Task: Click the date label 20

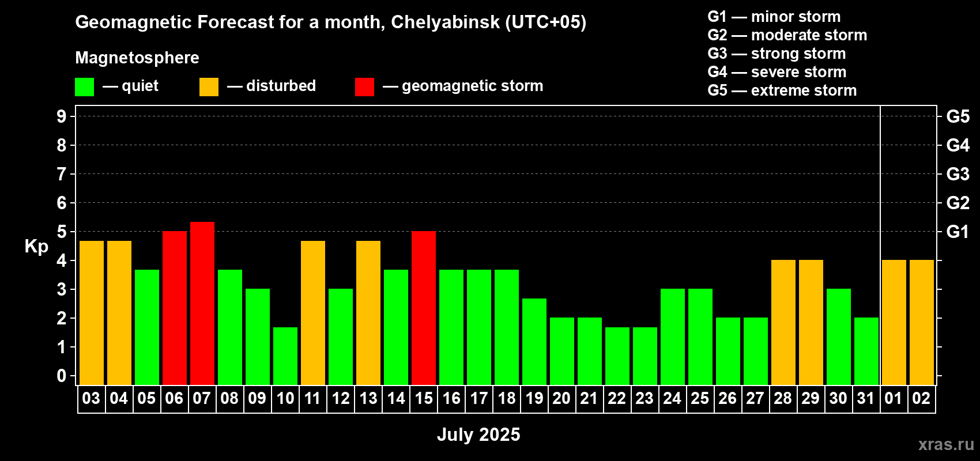Action: 561,399
